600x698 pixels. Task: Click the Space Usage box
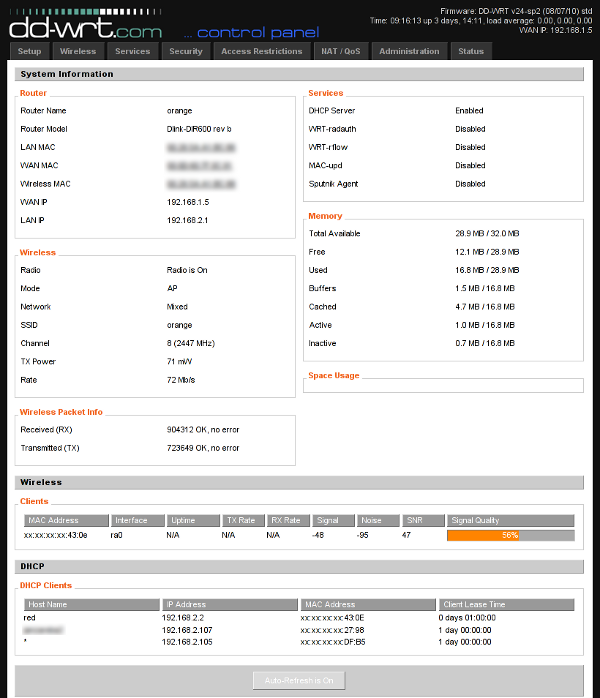pos(443,386)
